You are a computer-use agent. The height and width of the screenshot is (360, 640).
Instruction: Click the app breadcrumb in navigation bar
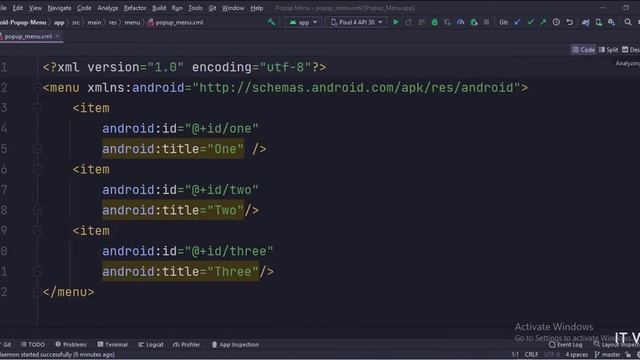tap(59, 22)
